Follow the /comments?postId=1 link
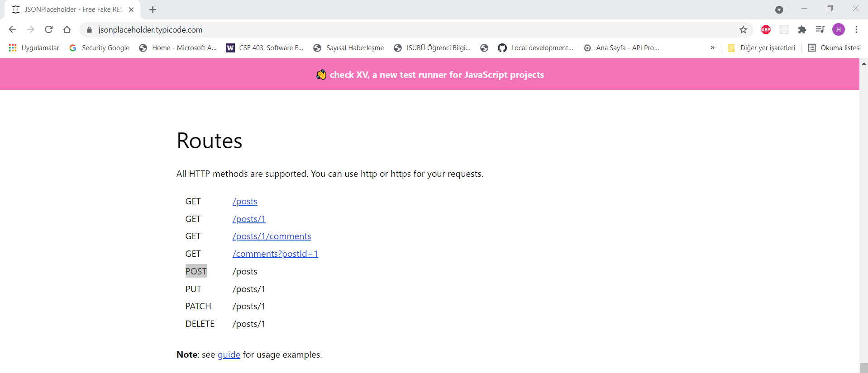This screenshot has width=868, height=373. pos(275,254)
